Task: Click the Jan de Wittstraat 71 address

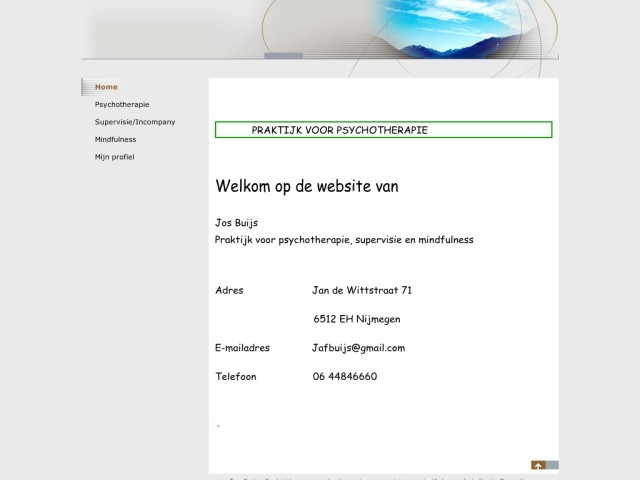Action: tap(362, 291)
